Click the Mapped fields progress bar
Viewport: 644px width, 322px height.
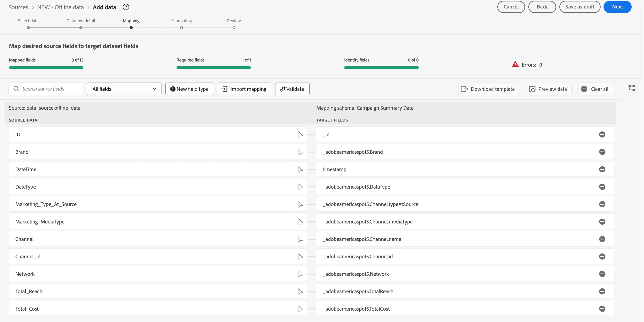coord(46,67)
